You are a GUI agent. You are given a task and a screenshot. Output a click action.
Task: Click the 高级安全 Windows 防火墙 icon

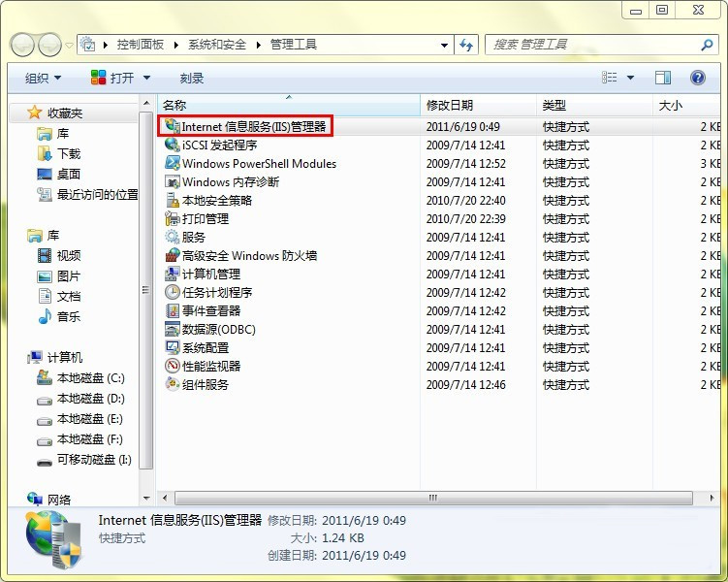pyautogui.click(x=173, y=256)
